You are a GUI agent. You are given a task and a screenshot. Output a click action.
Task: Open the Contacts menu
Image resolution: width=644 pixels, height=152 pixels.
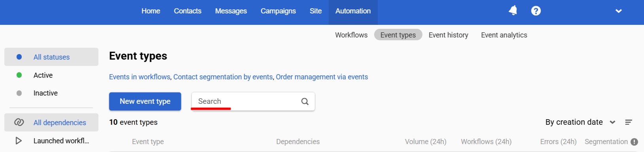(188, 11)
